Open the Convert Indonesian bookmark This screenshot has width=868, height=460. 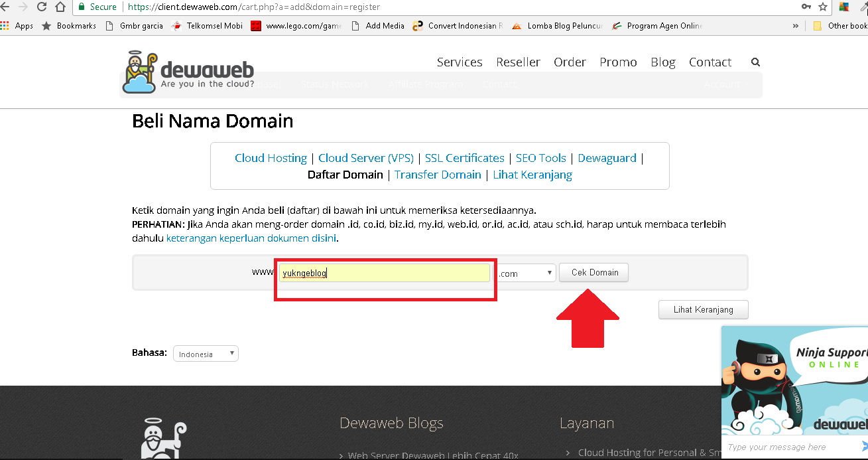tap(458, 26)
